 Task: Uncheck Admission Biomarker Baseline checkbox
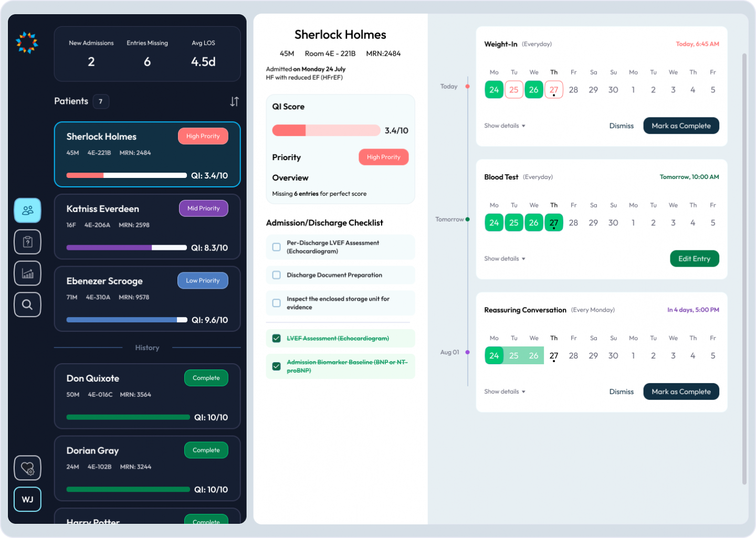pyautogui.click(x=276, y=366)
